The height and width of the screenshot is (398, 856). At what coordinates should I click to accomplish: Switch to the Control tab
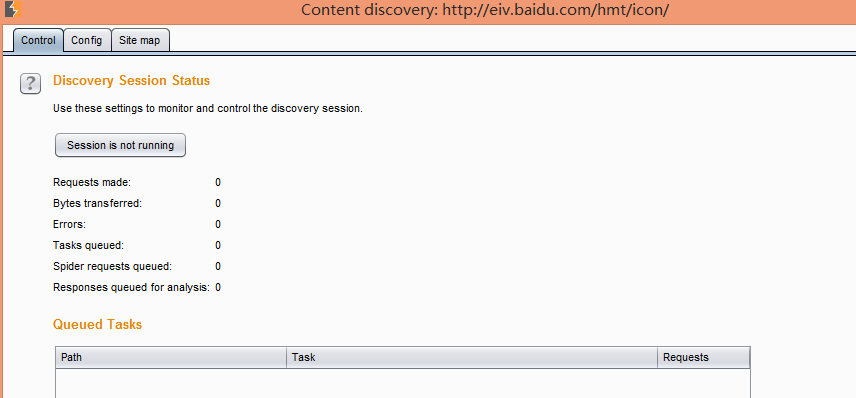point(38,40)
